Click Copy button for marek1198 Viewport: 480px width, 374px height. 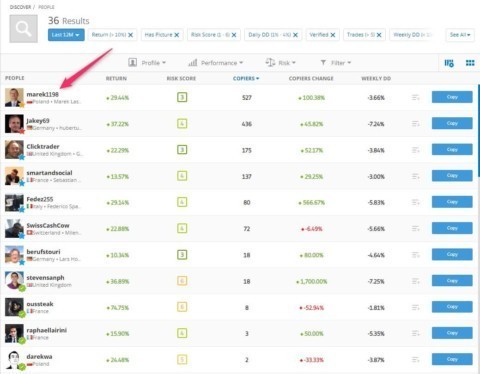point(452,97)
